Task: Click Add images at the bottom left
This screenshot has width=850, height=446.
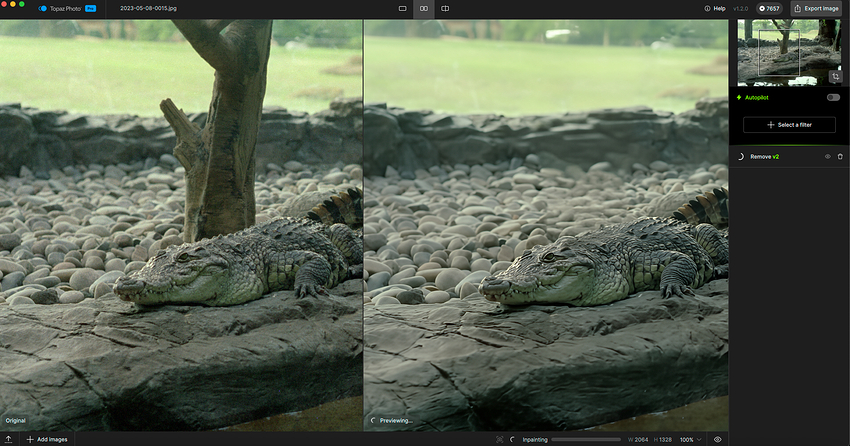Action: click(x=47, y=440)
